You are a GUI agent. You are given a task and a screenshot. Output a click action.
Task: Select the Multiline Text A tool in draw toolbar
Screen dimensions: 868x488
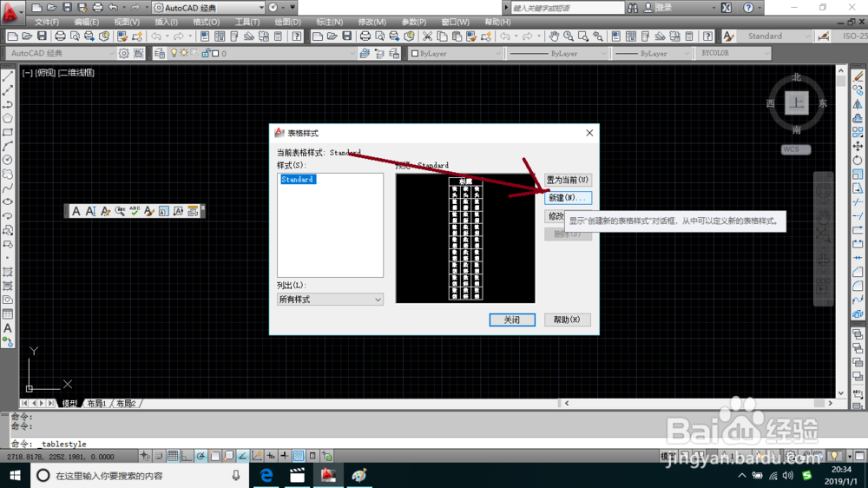(8, 328)
